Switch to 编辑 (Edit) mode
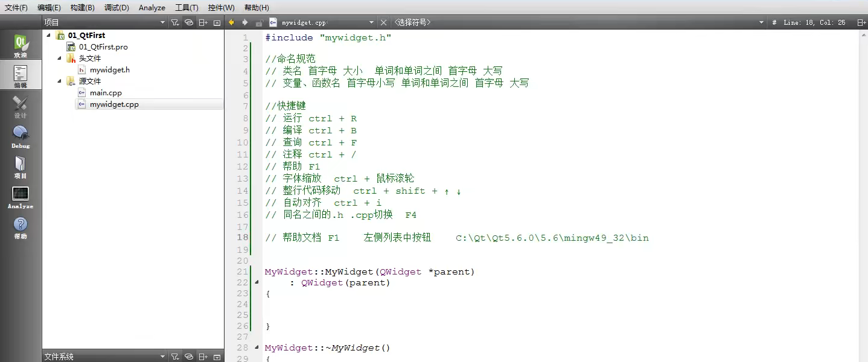 click(21, 77)
